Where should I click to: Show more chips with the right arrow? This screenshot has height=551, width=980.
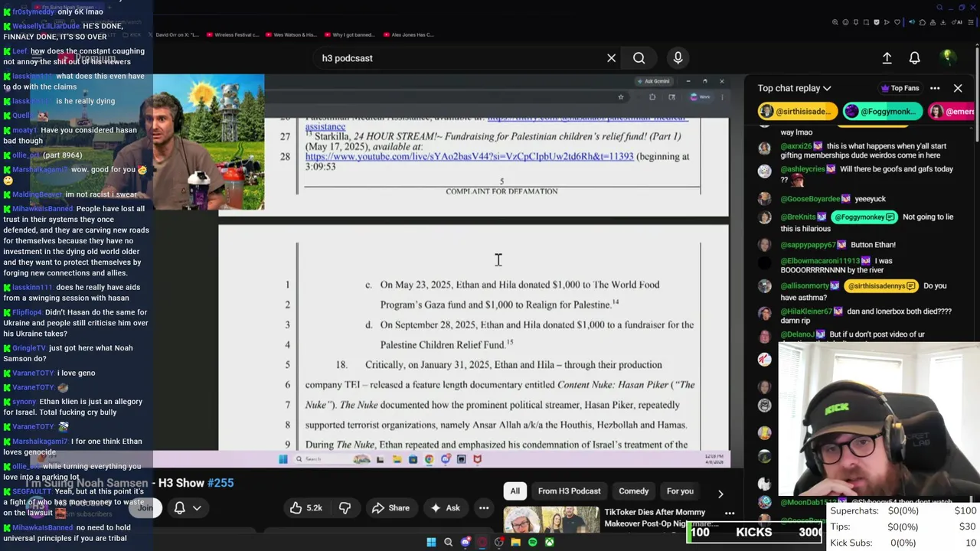click(x=720, y=494)
